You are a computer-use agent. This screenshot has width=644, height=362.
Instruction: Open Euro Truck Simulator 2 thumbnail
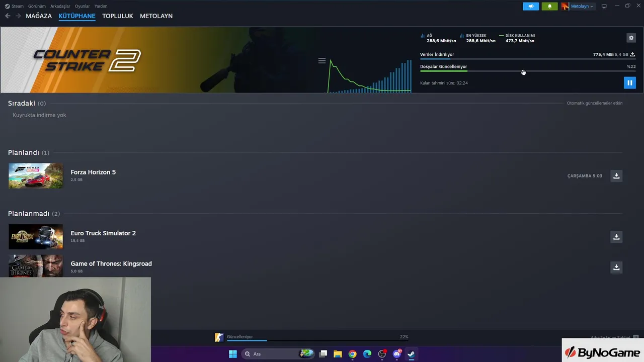click(x=36, y=236)
